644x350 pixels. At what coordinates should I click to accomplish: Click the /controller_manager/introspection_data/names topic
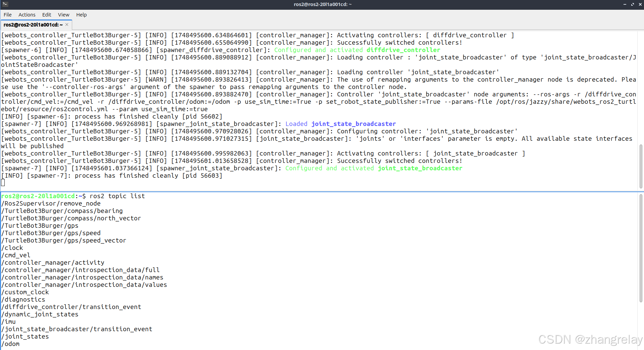pyautogui.click(x=83, y=277)
